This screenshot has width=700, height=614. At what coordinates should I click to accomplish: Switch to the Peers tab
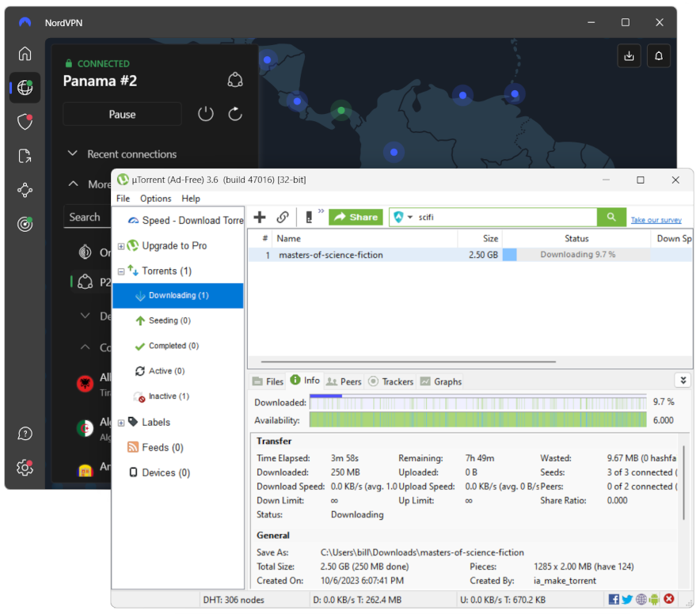344,381
